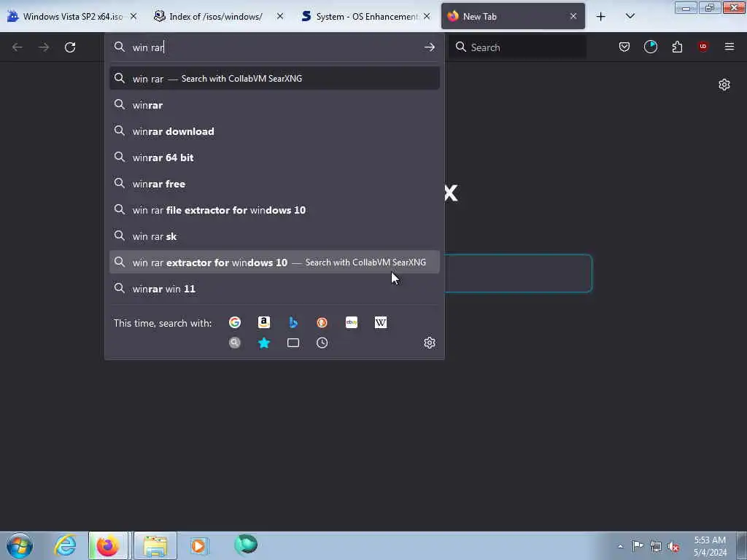Reload the current page

70,47
